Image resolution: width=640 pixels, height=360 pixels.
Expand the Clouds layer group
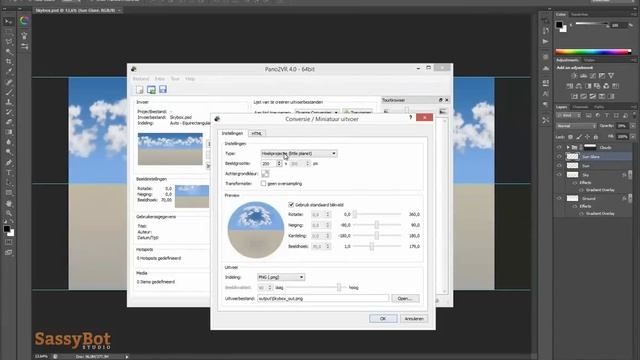[x=568, y=147]
